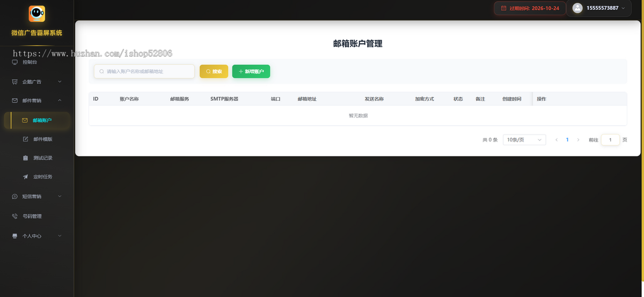Click the 定时任务 paper plane icon

coord(25,176)
